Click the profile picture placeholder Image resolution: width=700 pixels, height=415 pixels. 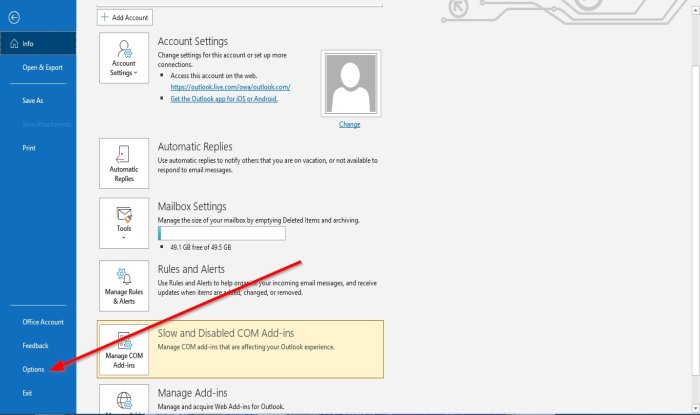351,83
